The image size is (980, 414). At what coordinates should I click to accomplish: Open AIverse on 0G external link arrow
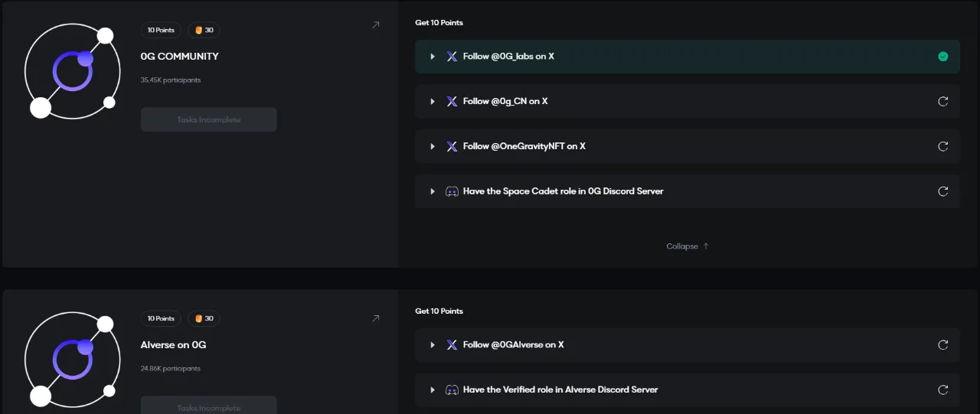375,318
